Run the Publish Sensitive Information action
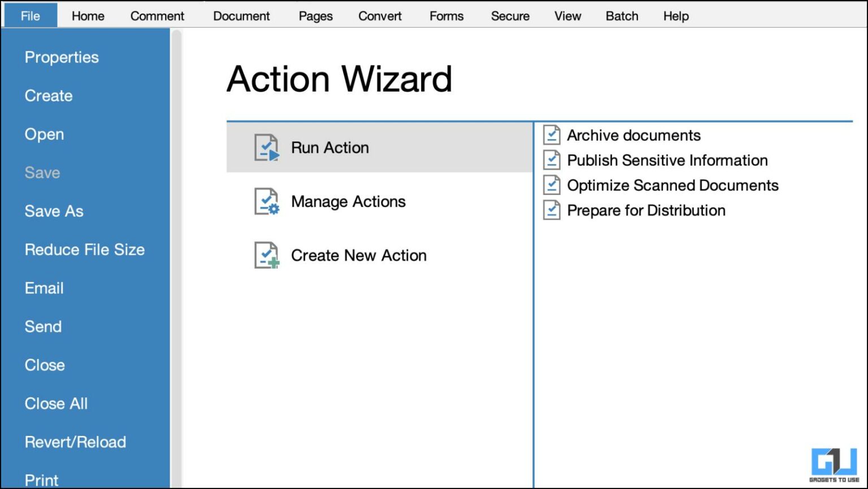The width and height of the screenshot is (868, 489). pos(667,160)
